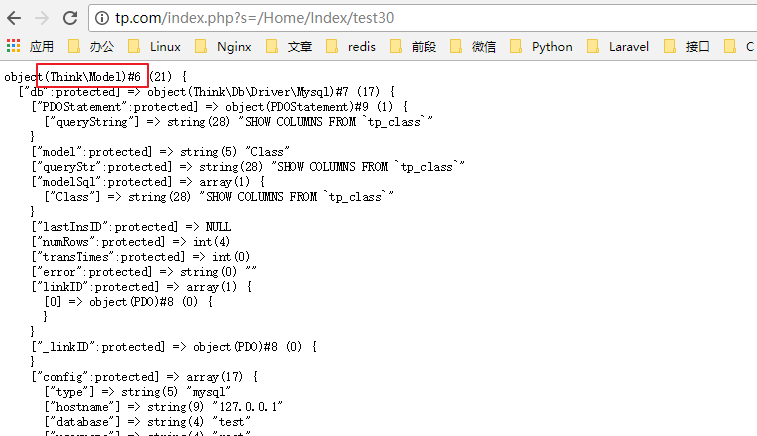Open the Nginx bookmark folder
The height and width of the screenshot is (436, 757).
click(x=223, y=46)
